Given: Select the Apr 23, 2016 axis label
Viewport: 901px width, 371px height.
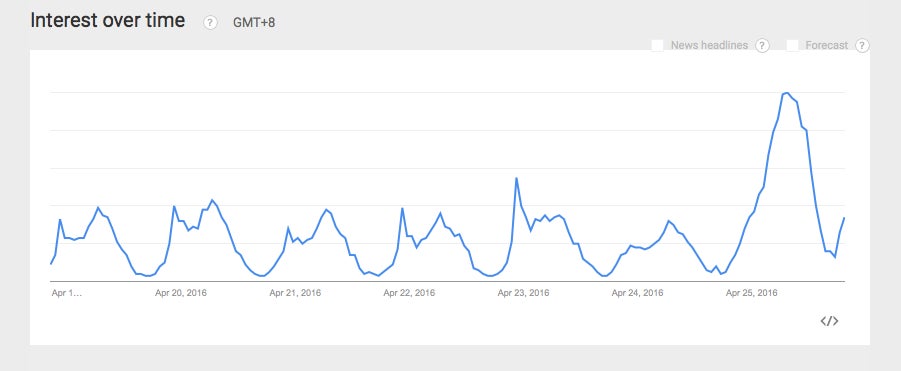Looking at the screenshot, I should (523, 293).
